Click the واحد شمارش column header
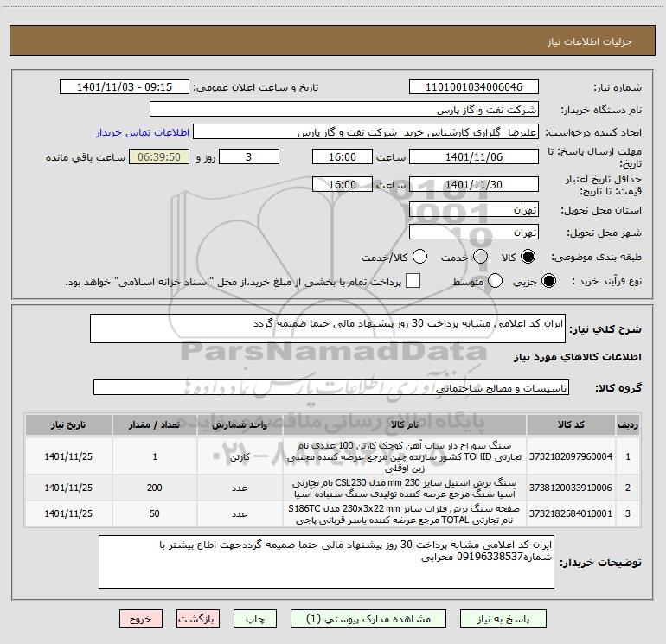The width and height of the screenshot is (666, 644). [x=240, y=425]
